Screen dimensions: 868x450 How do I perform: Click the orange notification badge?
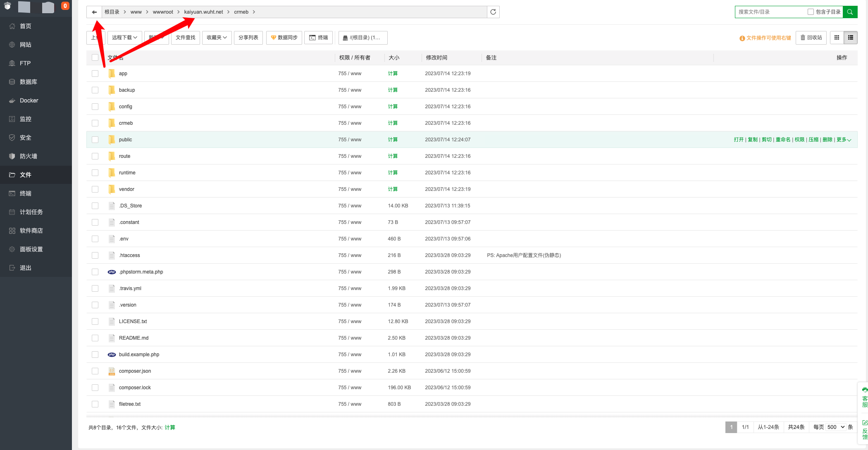click(65, 6)
